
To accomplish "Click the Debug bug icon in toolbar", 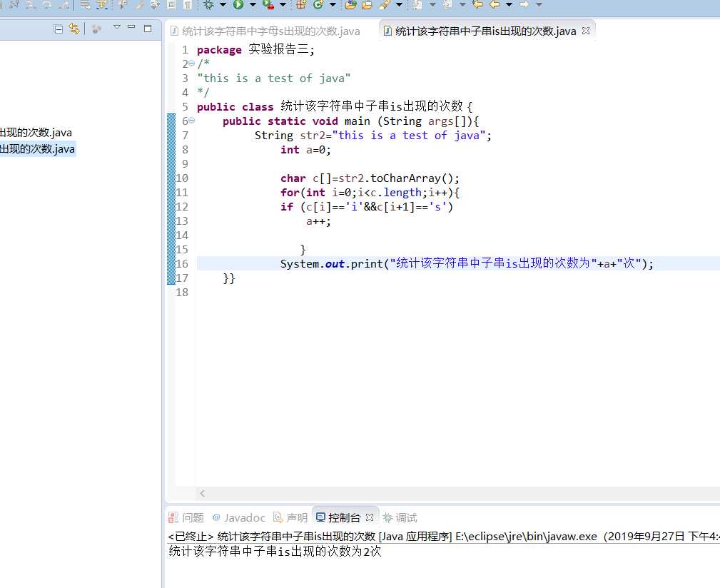I will tap(209, 4).
